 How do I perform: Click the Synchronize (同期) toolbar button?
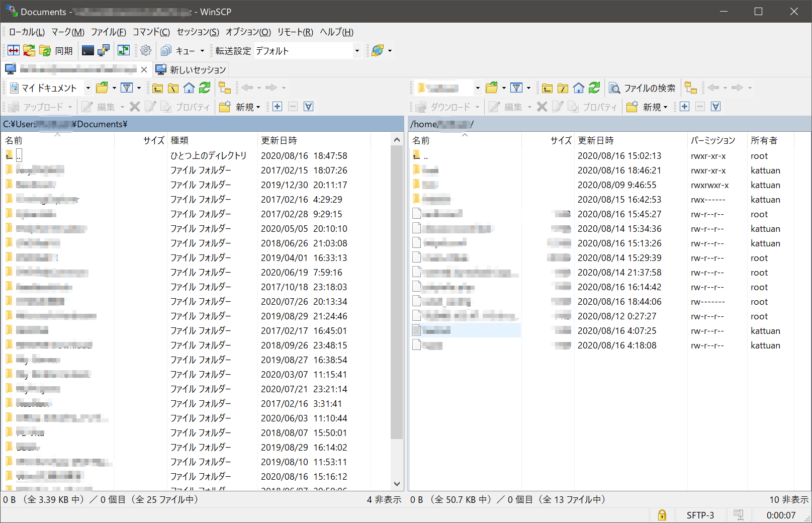(x=56, y=51)
